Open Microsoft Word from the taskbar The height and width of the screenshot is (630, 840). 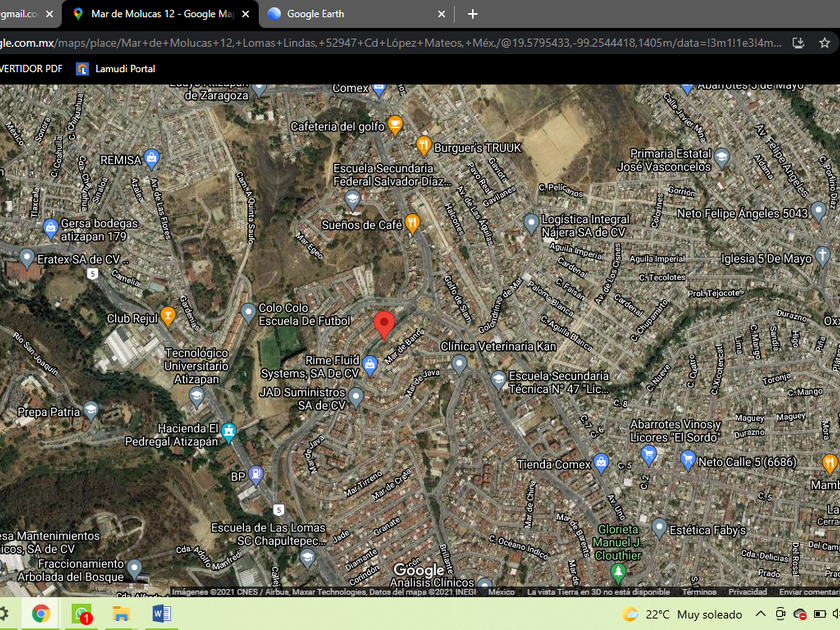(x=161, y=614)
